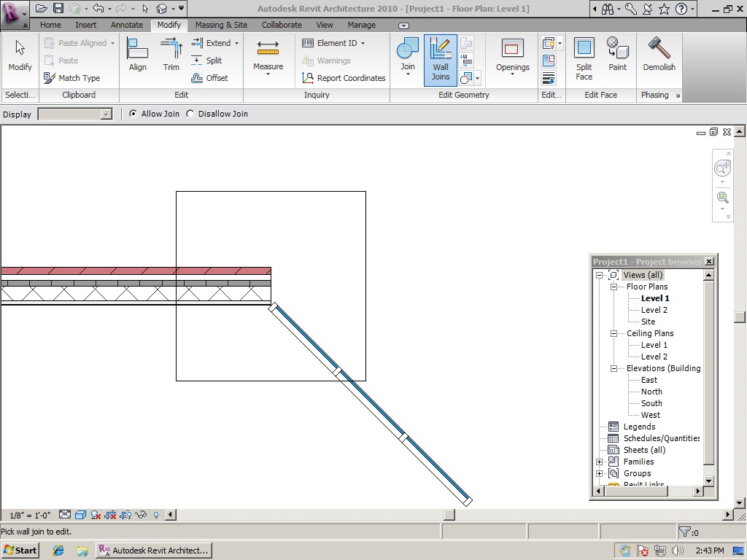The image size is (747, 560).
Task: Open the Site floor plan view
Action: [648, 322]
